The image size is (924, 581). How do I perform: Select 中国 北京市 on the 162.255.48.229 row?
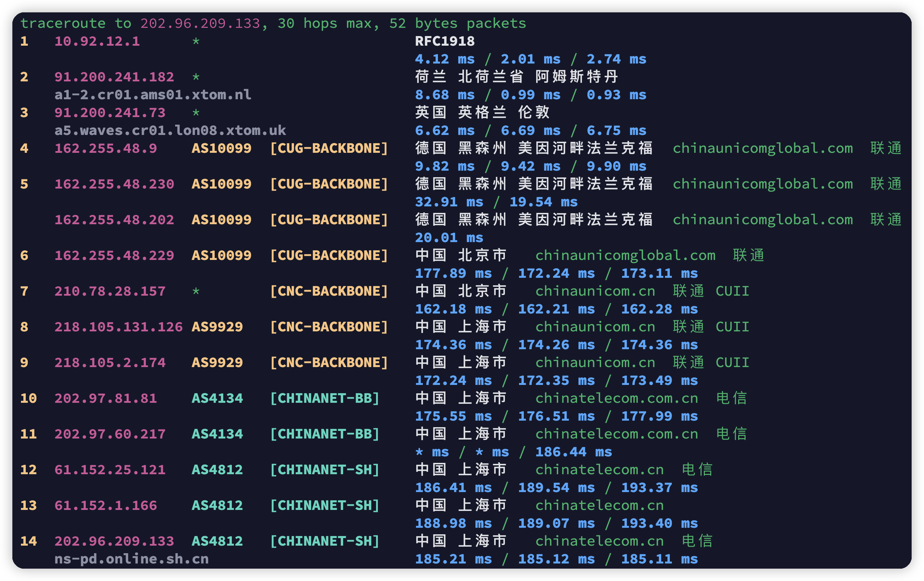461,255
